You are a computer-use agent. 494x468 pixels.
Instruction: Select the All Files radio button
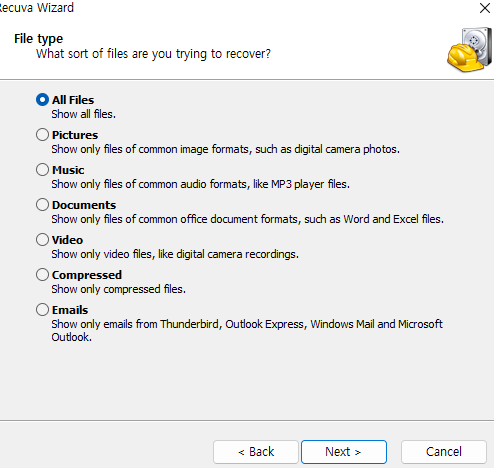42,100
